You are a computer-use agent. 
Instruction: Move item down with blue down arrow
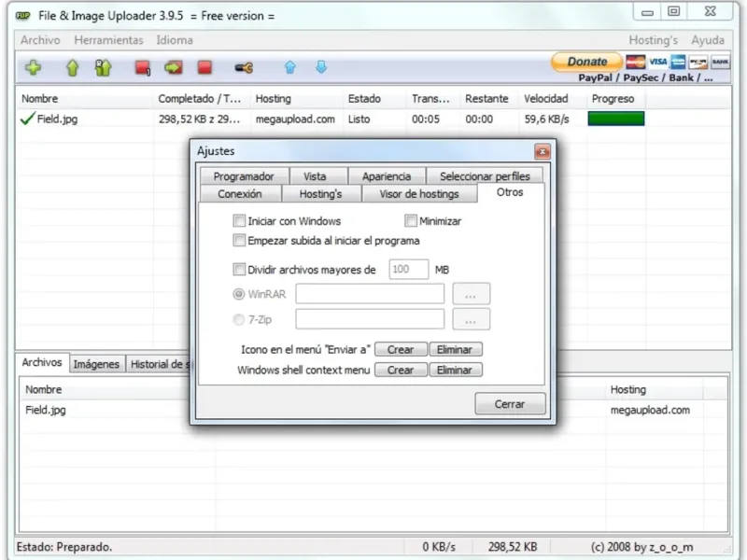coord(321,67)
